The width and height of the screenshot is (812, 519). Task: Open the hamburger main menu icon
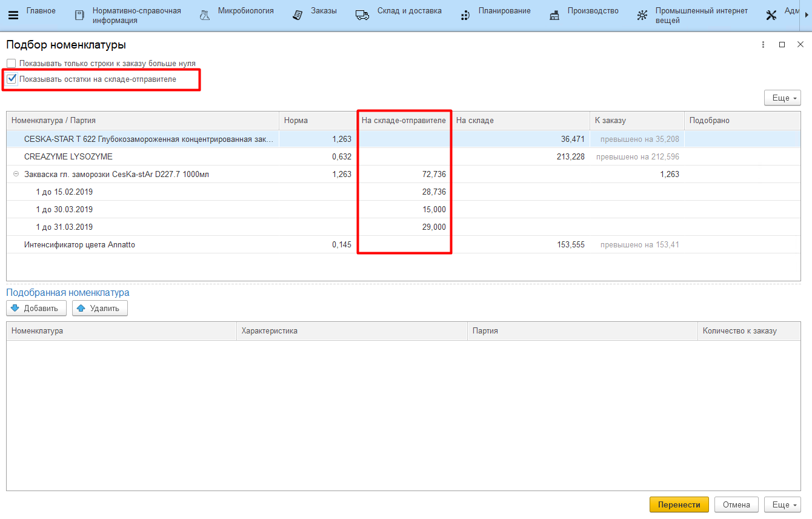13,15
